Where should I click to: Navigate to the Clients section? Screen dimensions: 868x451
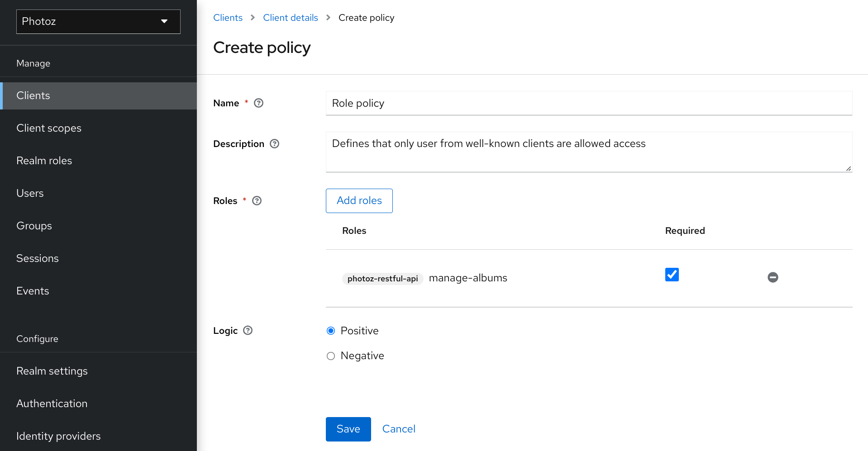(33, 95)
